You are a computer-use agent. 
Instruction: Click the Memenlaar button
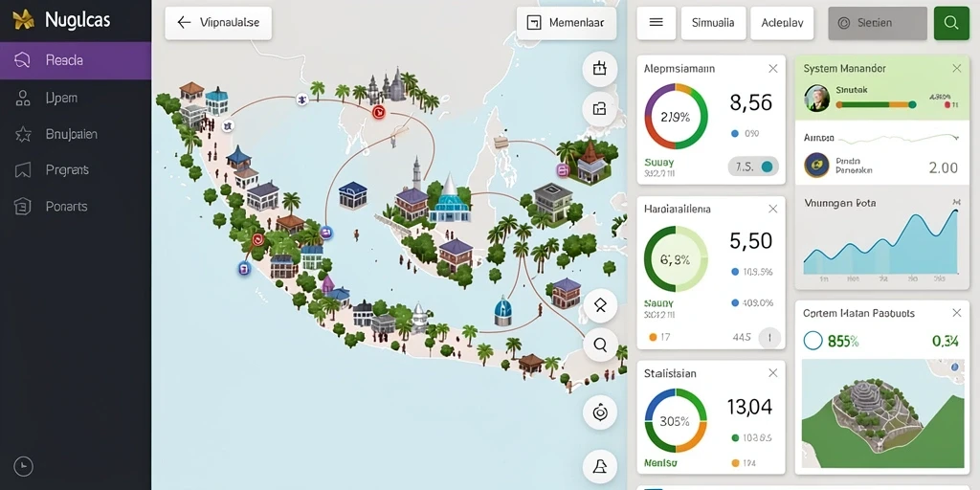click(567, 23)
